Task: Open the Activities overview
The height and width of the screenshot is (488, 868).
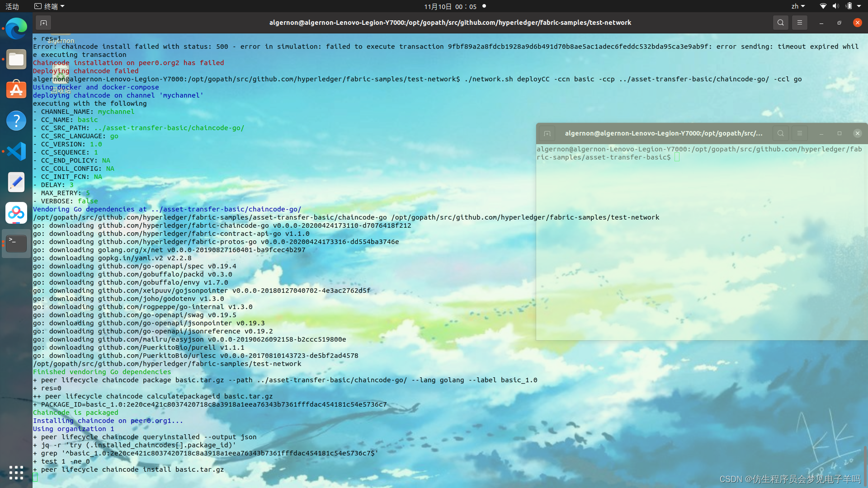Action: (x=12, y=6)
